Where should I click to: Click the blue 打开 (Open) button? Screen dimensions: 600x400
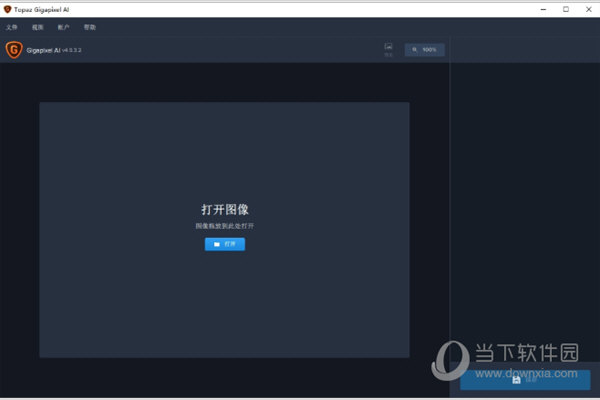pos(225,244)
